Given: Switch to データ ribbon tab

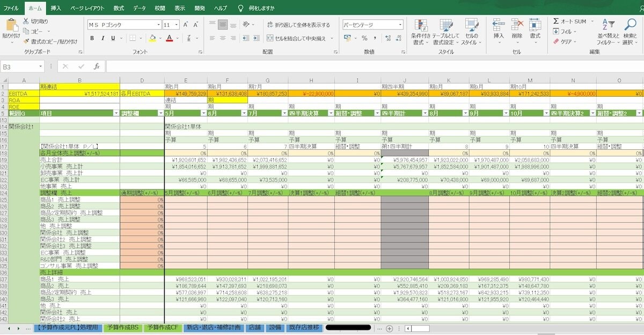Looking at the screenshot, I should click(139, 8).
